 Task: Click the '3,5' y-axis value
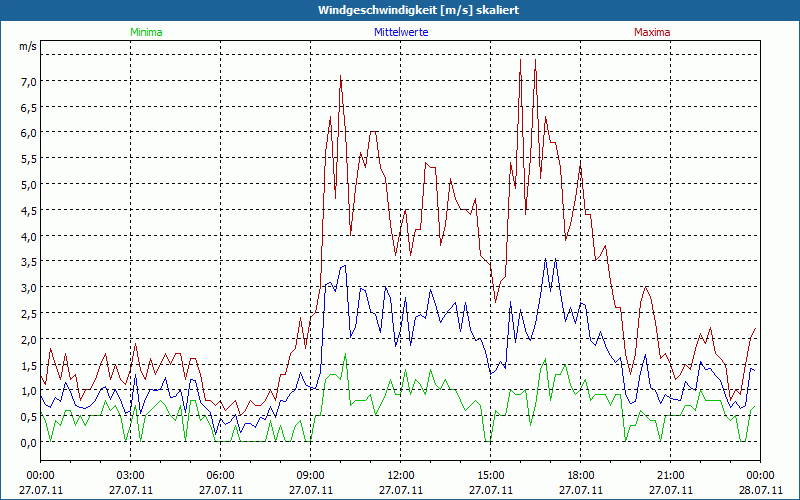click(29, 262)
